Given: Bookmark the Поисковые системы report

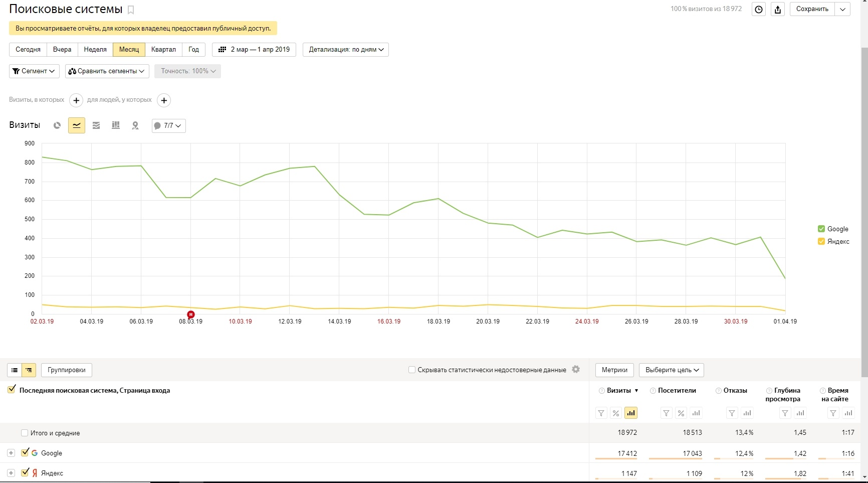Looking at the screenshot, I should 131,10.
